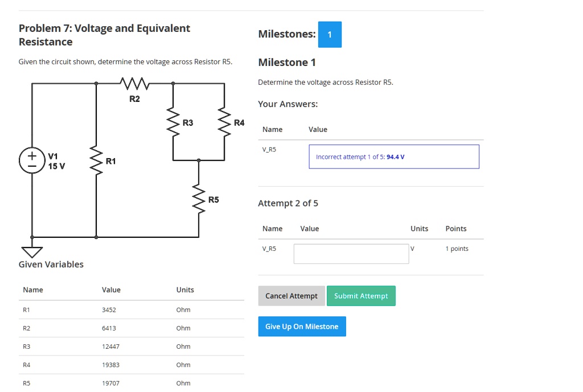
Task: Click the Given Variables heading
Action: coord(51,264)
